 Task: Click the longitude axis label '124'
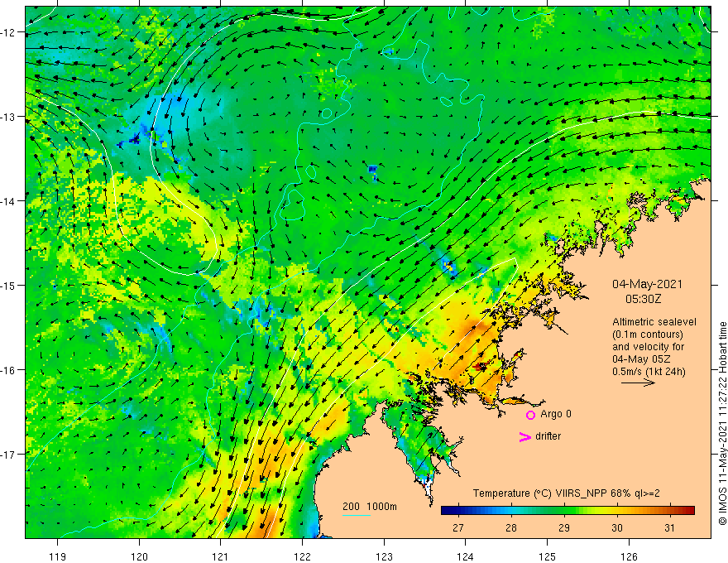pos(465,556)
